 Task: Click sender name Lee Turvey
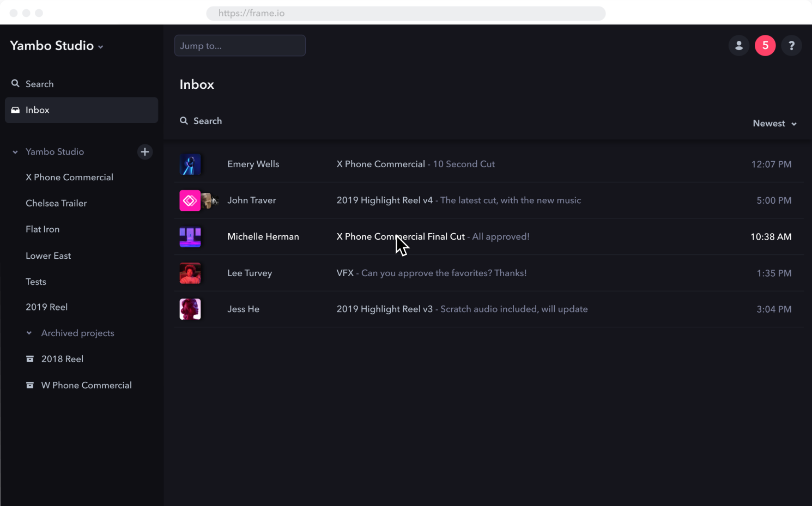tap(249, 273)
